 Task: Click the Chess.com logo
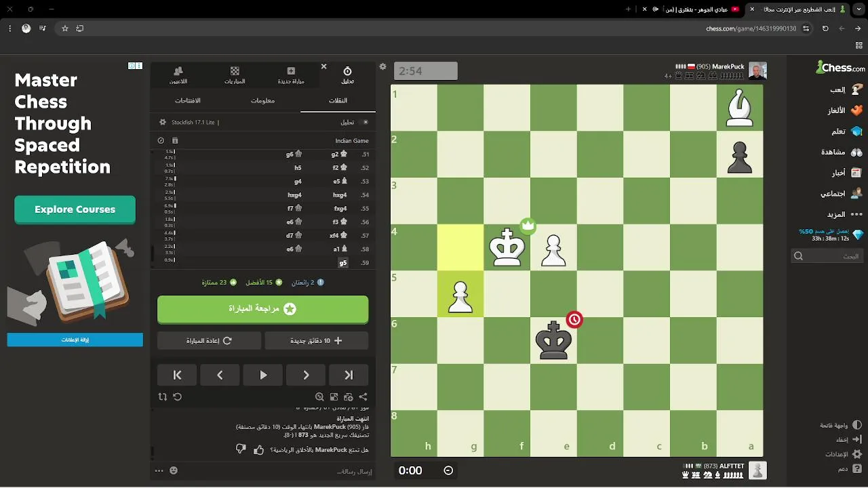(x=840, y=67)
